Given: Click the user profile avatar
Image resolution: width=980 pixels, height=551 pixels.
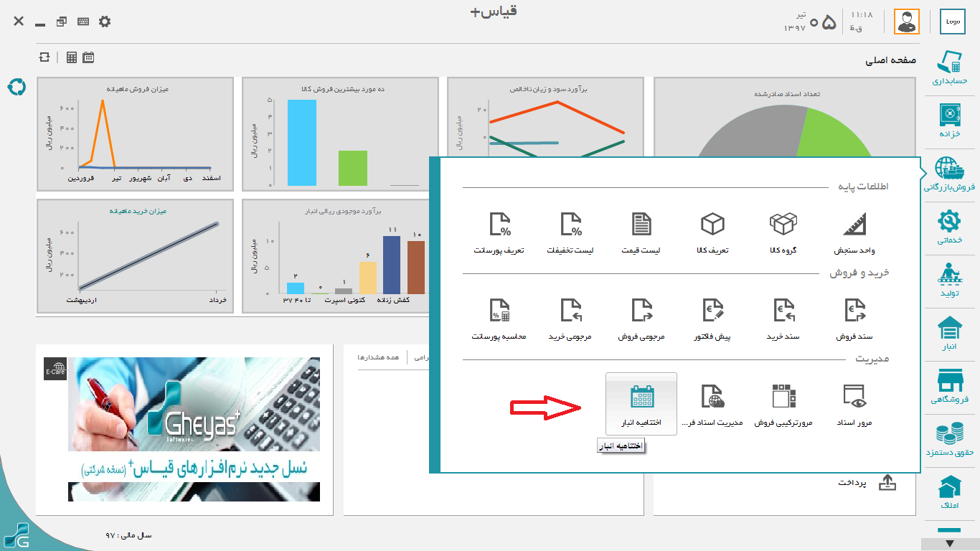Looking at the screenshot, I should click(x=906, y=22).
